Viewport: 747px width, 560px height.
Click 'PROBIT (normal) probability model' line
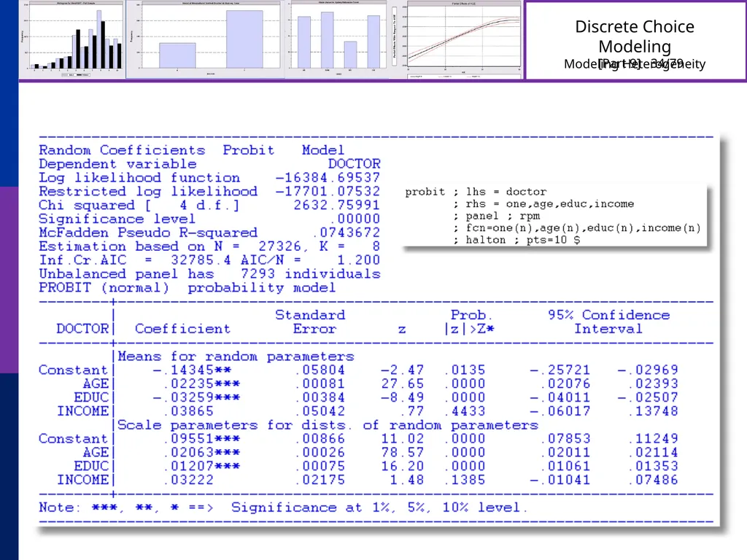pyautogui.click(x=187, y=287)
